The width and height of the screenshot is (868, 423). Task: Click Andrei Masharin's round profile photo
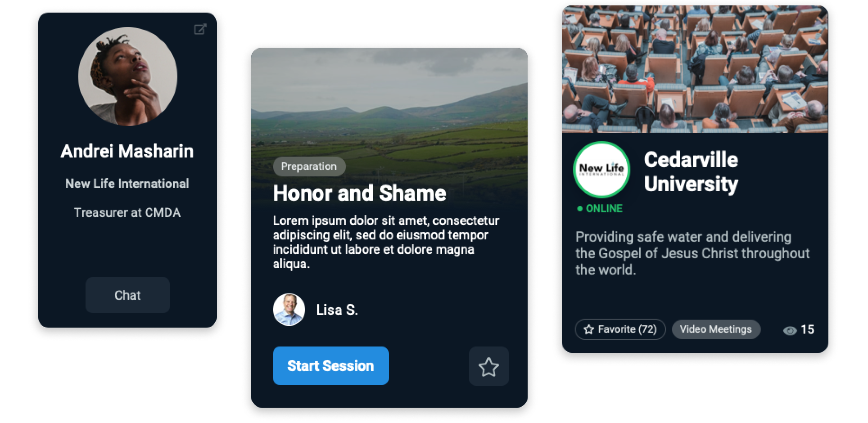click(128, 76)
